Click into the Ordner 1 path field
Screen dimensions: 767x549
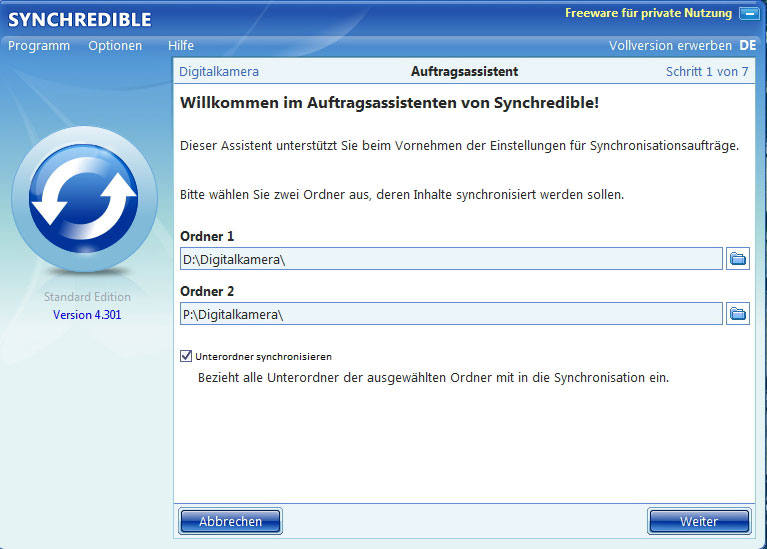pos(451,259)
